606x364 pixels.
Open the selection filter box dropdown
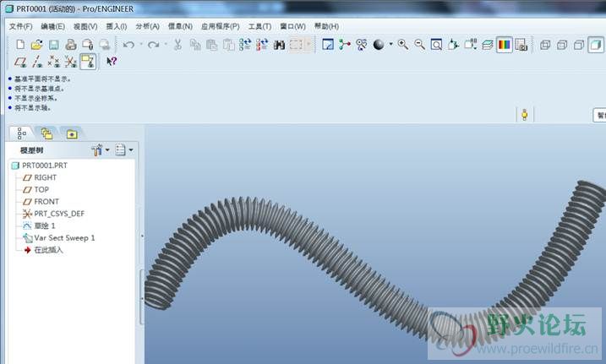(x=599, y=115)
